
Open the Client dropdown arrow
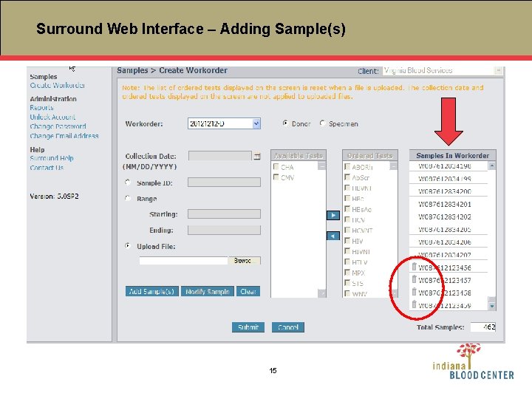498,70
